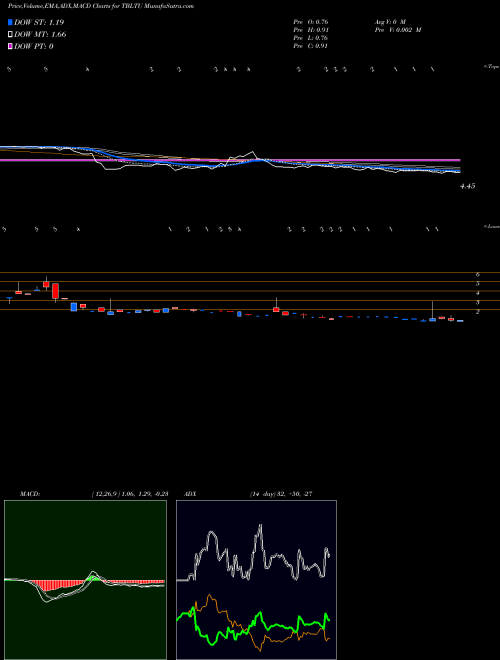Screen dimensions: 500x660
Task: Click the 4.45 price label near EMA lines
Action: pos(468,186)
